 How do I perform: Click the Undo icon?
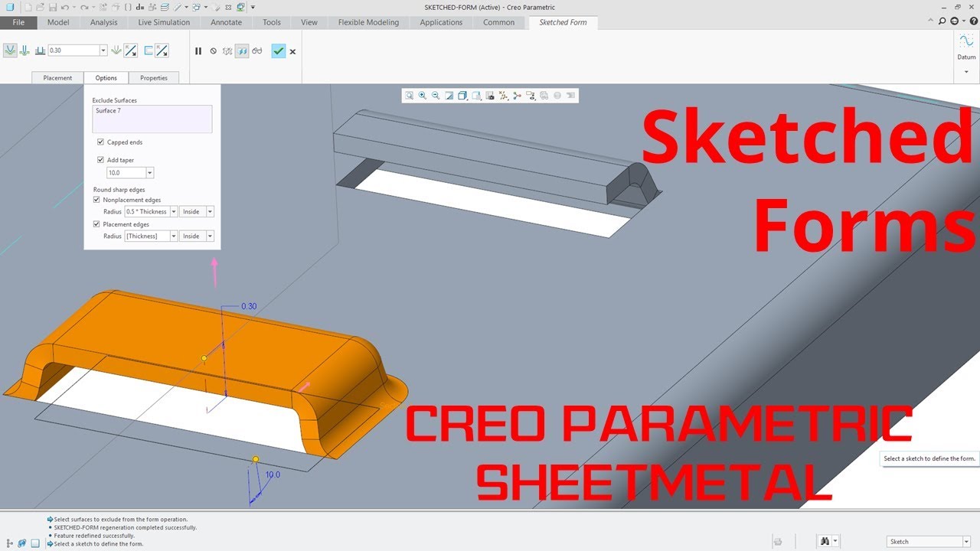(66, 7)
